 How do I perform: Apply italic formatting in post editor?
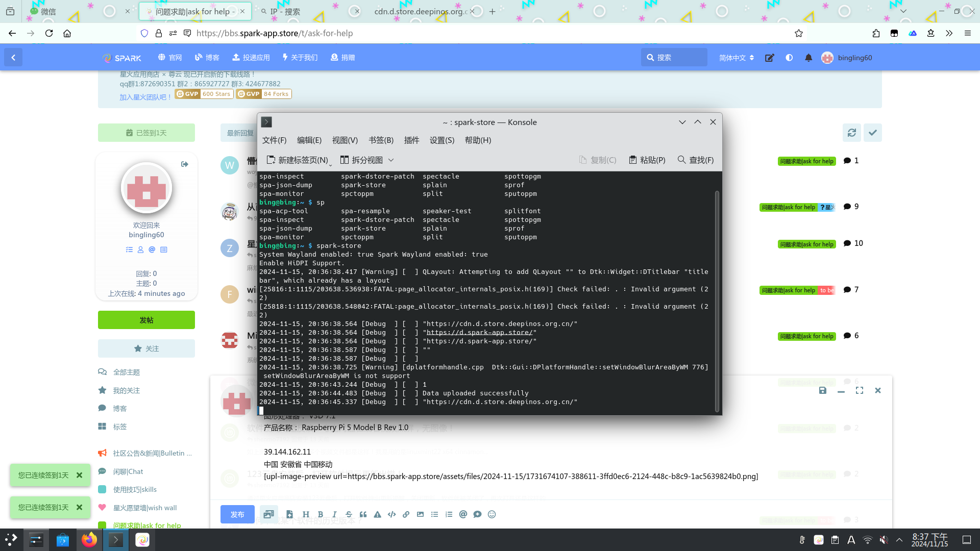334,514
